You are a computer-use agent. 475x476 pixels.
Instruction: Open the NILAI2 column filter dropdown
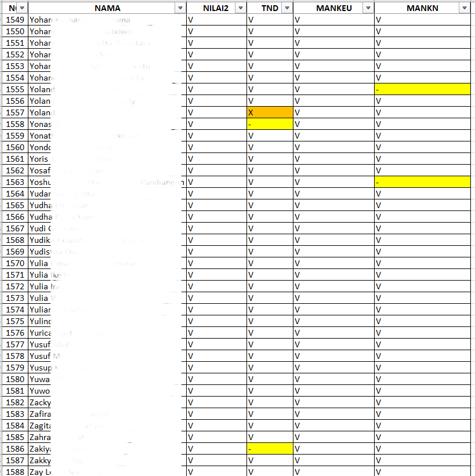coord(241,8)
